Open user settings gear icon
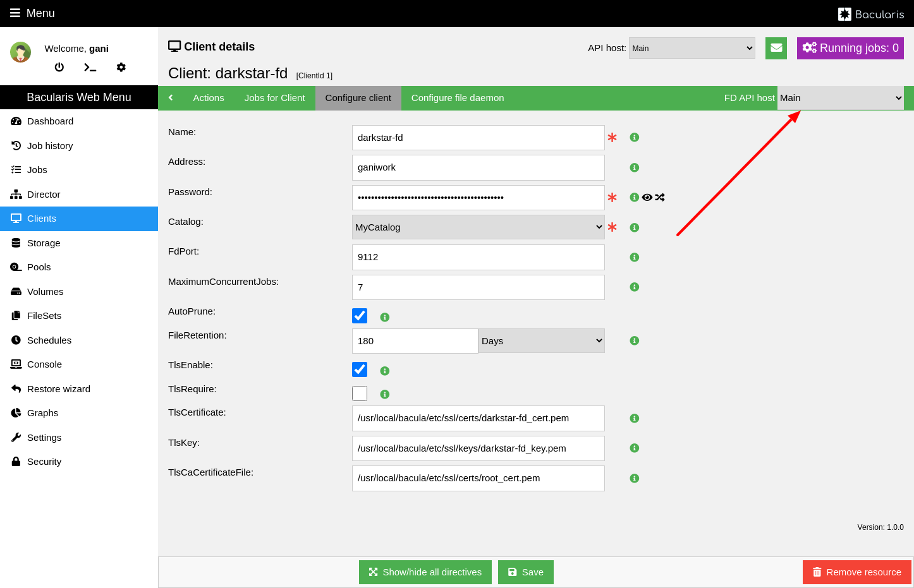This screenshot has width=914, height=588. (121, 67)
